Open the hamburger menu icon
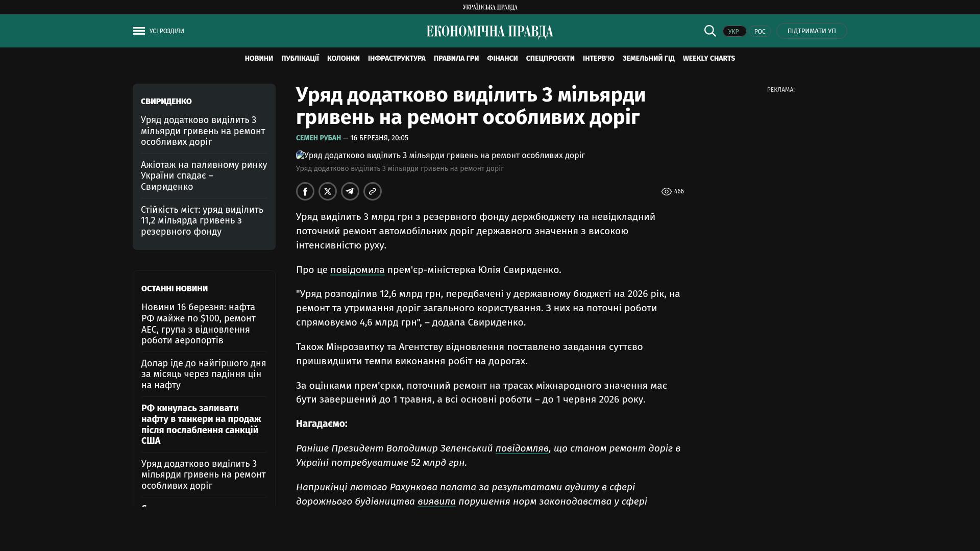 pyautogui.click(x=139, y=31)
